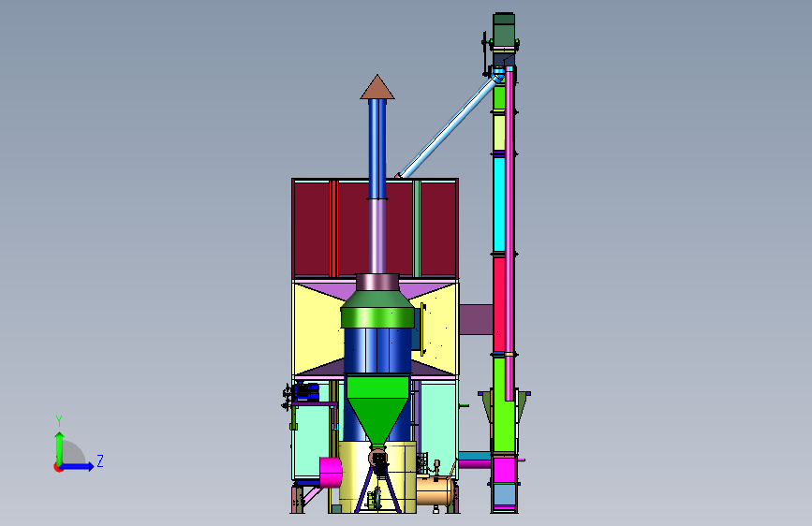Select the red origin ball of the triad
This screenshot has width=812, height=526.
pyautogui.click(x=58, y=467)
